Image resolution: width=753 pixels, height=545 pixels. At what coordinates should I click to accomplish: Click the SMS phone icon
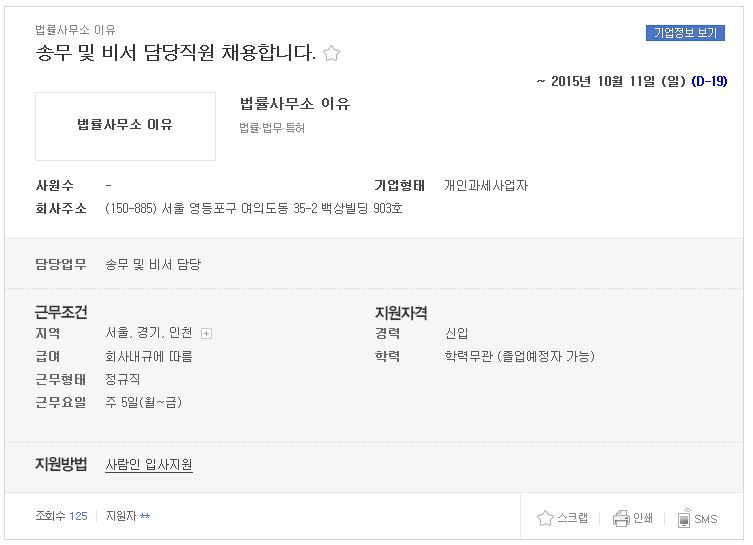click(x=684, y=518)
